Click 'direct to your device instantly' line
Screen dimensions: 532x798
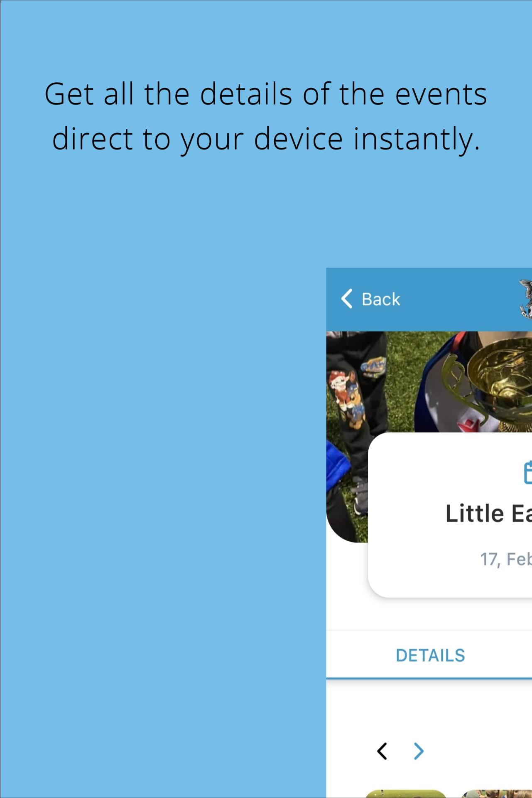click(x=266, y=138)
